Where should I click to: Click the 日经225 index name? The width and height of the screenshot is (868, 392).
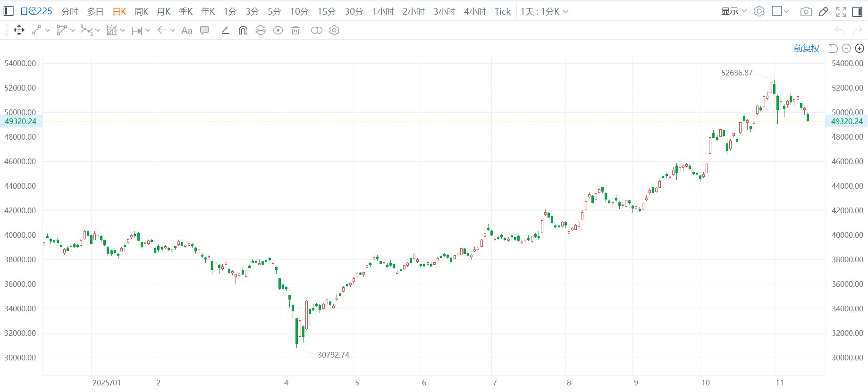[36, 11]
